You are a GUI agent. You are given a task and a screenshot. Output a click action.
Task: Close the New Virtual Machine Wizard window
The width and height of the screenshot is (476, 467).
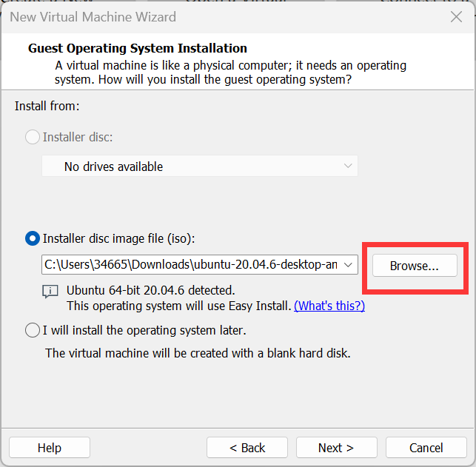[456, 17]
